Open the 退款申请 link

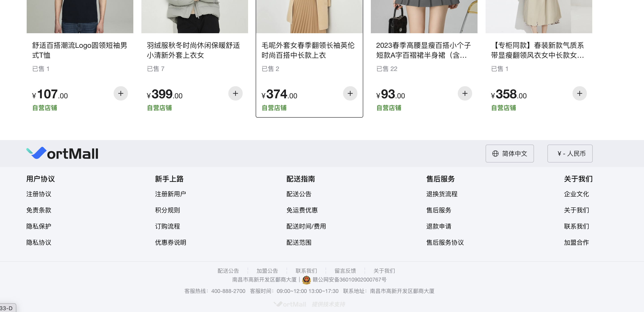tap(439, 226)
